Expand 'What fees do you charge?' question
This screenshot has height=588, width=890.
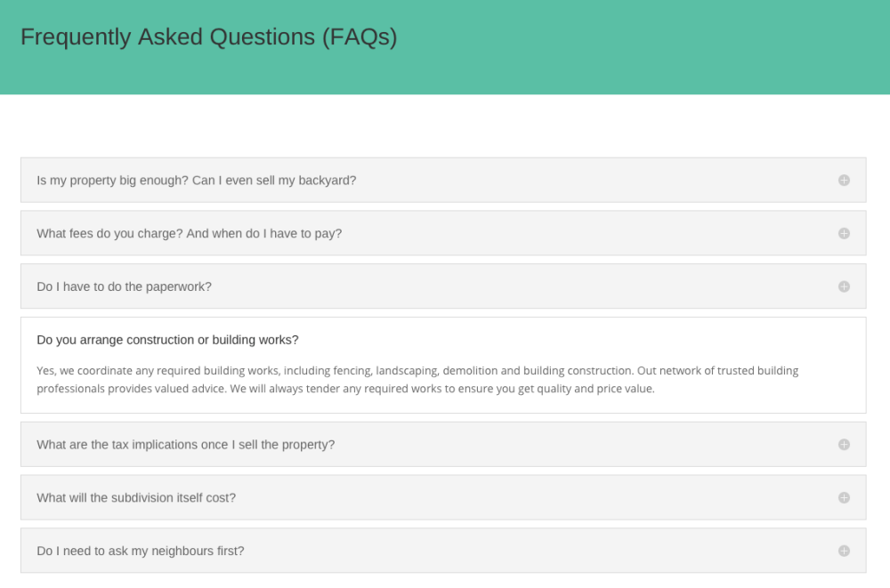tap(189, 233)
